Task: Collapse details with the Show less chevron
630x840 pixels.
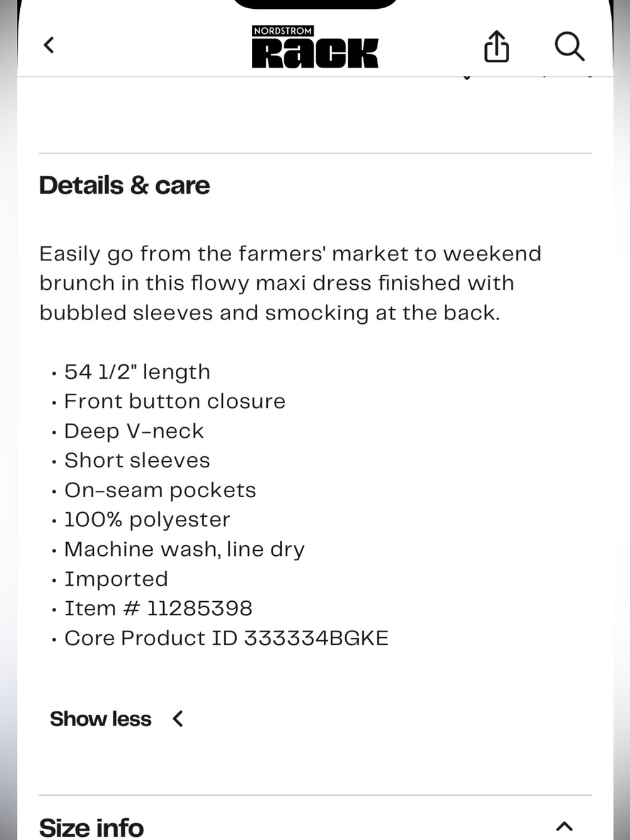Action: point(178,718)
